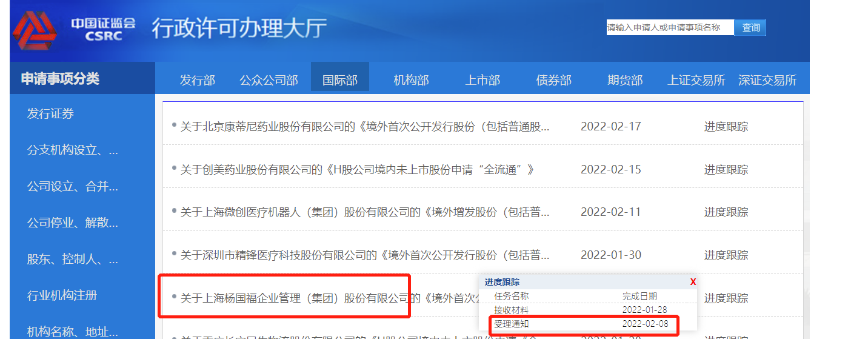This screenshot has height=339, width=868.
Task: Select 分支机构设立 category in sidebar
Action: [73, 150]
